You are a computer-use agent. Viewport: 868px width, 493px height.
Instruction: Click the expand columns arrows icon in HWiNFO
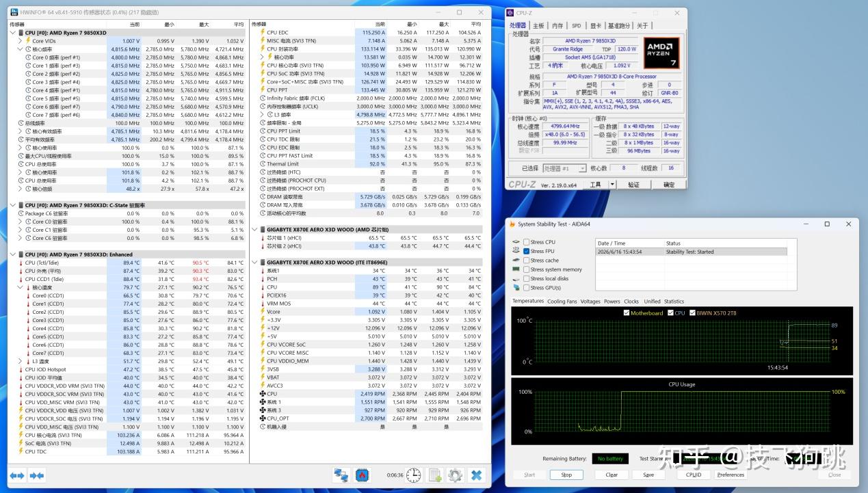[x=17, y=475]
